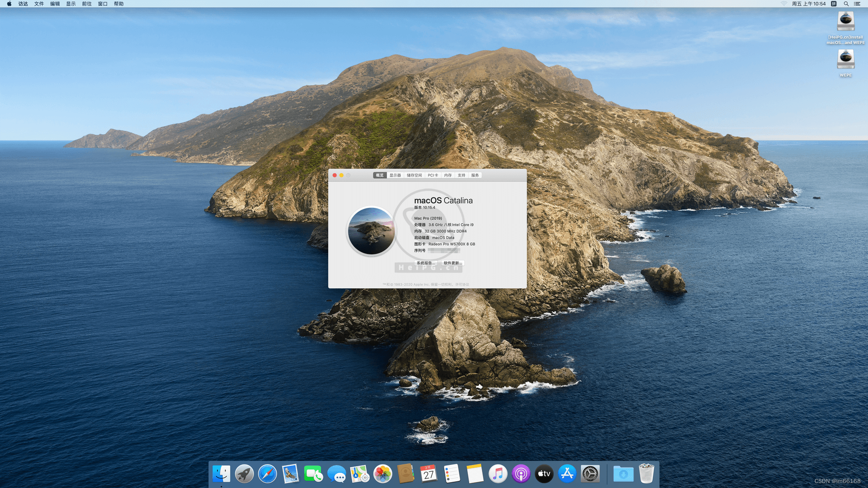This screenshot has height=488, width=868.
Task: Switch to the 储存空间 tab
Action: pyautogui.click(x=414, y=175)
